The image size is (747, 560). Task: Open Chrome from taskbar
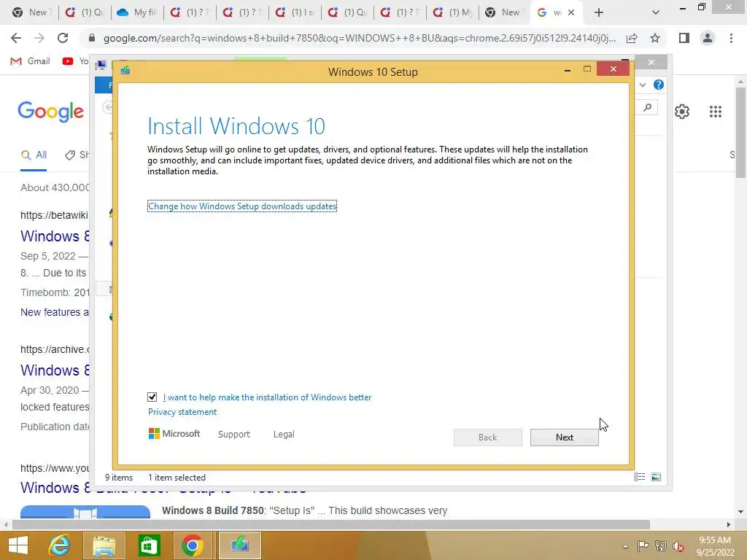click(x=193, y=545)
